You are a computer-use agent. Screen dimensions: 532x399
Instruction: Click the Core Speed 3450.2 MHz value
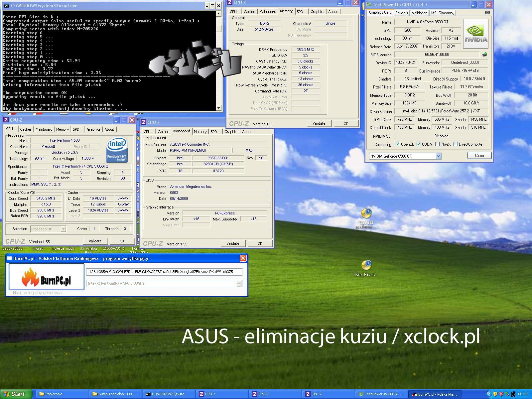(x=46, y=198)
